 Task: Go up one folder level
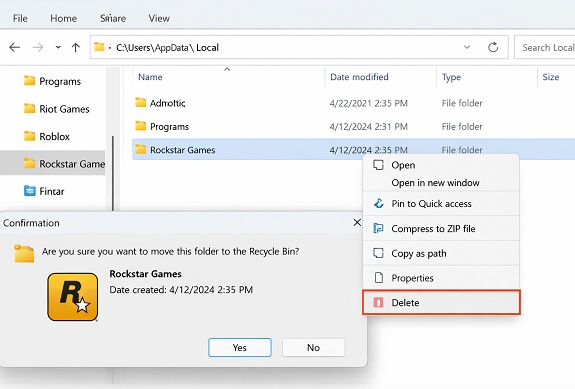coord(76,47)
